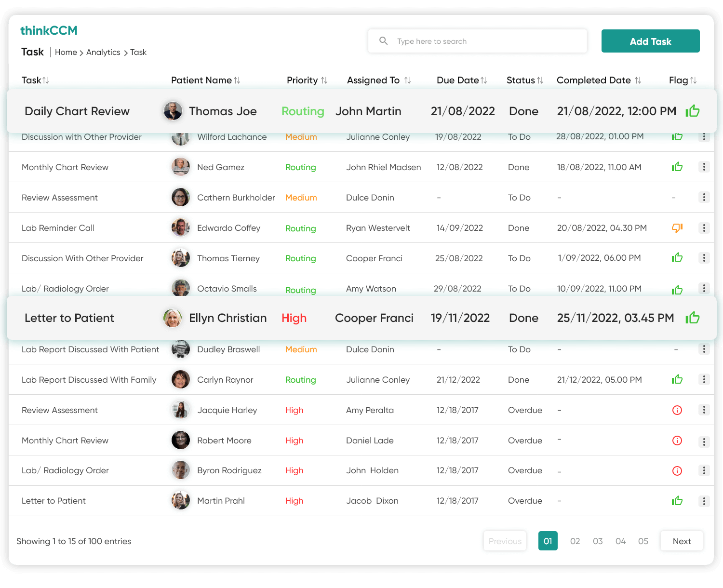Click the thumbs-up flag on Letter to Patient row
723x588 pixels.
(693, 318)
